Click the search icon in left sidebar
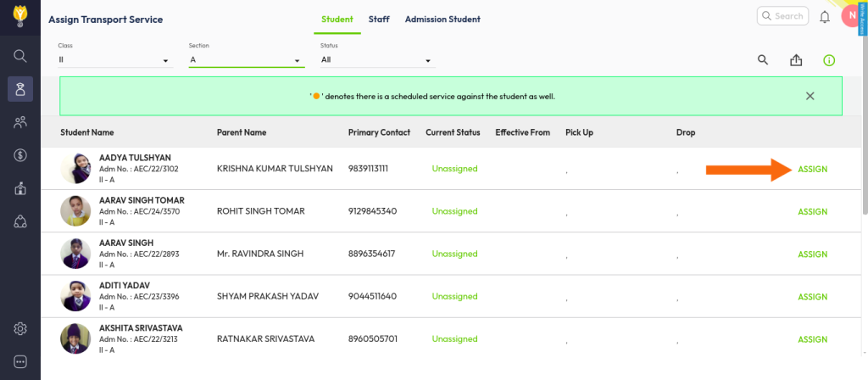The image size is (868, 380). point(20,56)
